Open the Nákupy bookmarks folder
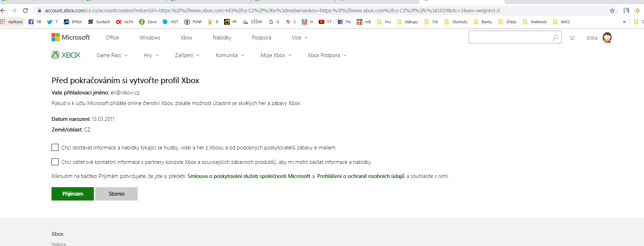 coord(408,22)
